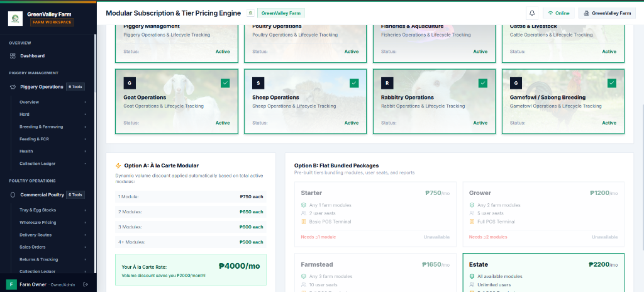Click the user seats icon in Starter package
This screenshot has height=292, width=644.
click(x=304, y=213)
